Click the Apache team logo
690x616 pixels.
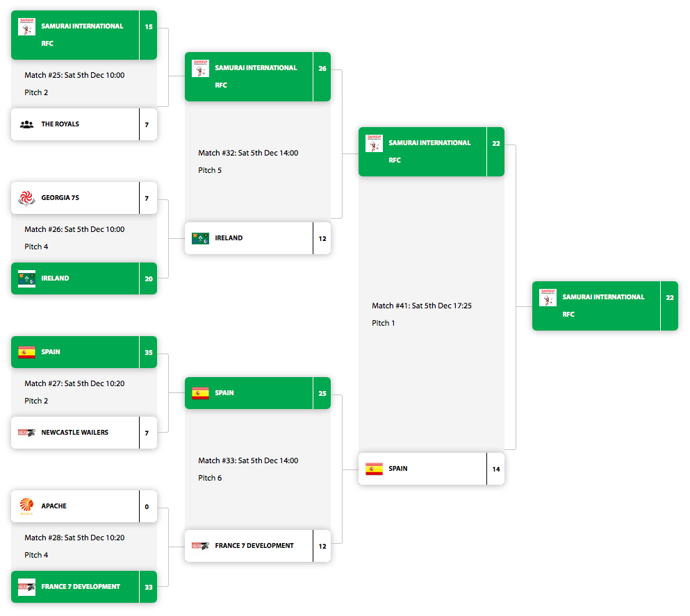[x=26, y=507]
